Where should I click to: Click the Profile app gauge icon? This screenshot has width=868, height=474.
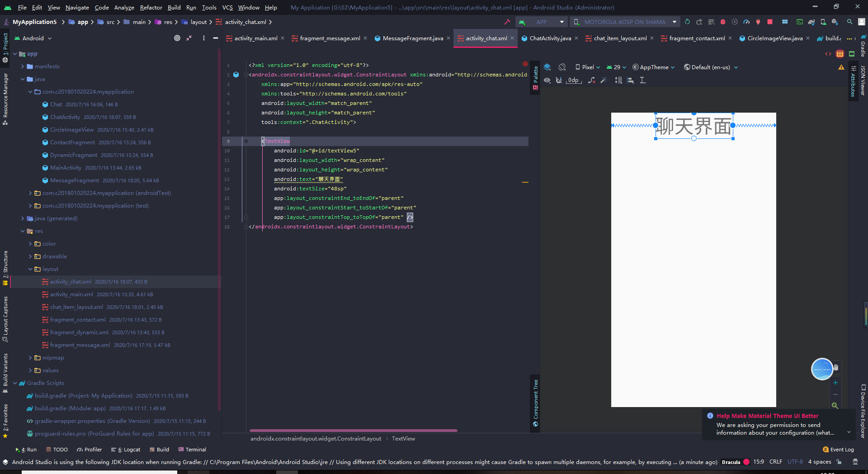(x=746, y=22)
